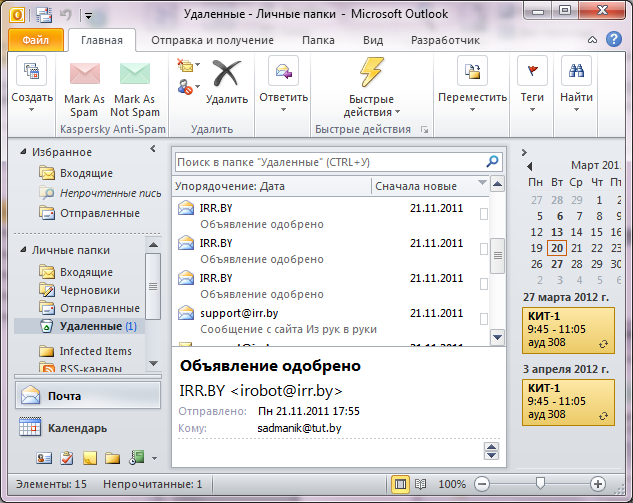
Task: Flag the first IRR.BY message
Action: (483, 214)
